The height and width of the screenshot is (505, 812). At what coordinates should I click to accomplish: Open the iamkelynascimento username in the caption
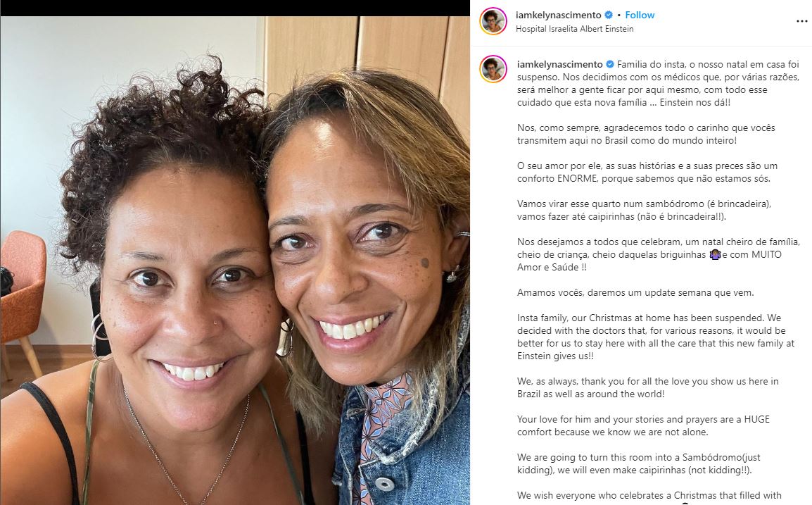click(x=560, y=64)
